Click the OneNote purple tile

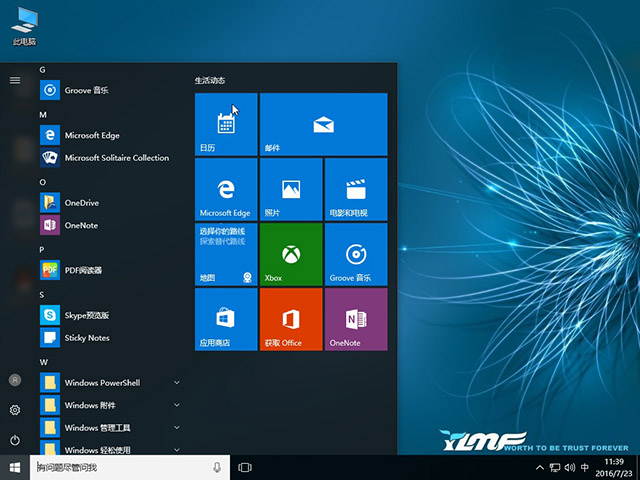pyautogui.click(x=355, y=319)
